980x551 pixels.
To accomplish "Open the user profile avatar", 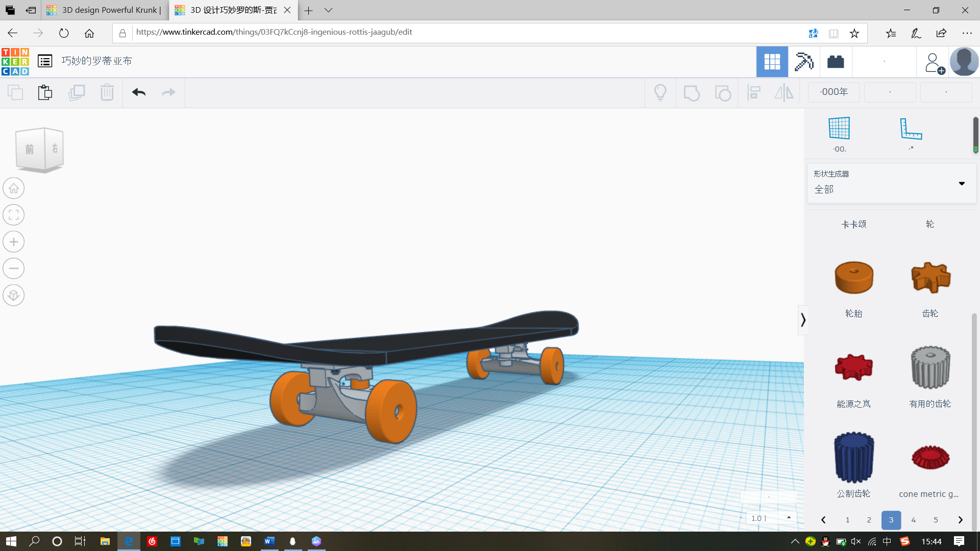I will pos(964,62).
